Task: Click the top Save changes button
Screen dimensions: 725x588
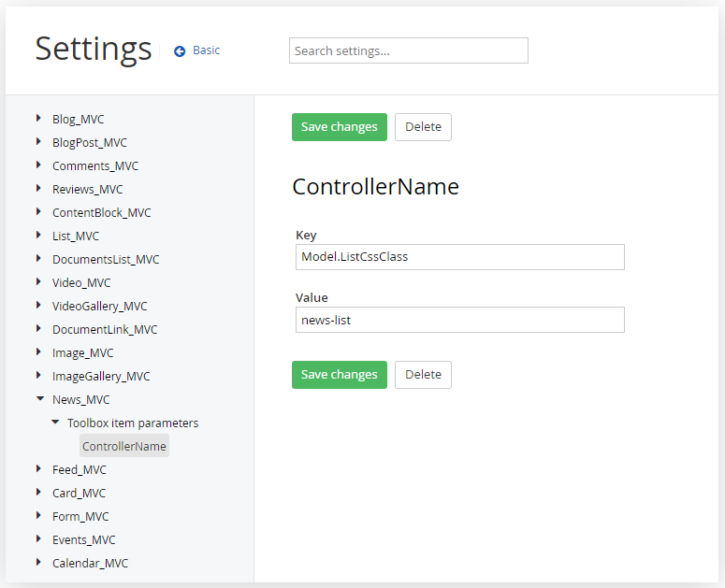Action: tap(339, 127)
